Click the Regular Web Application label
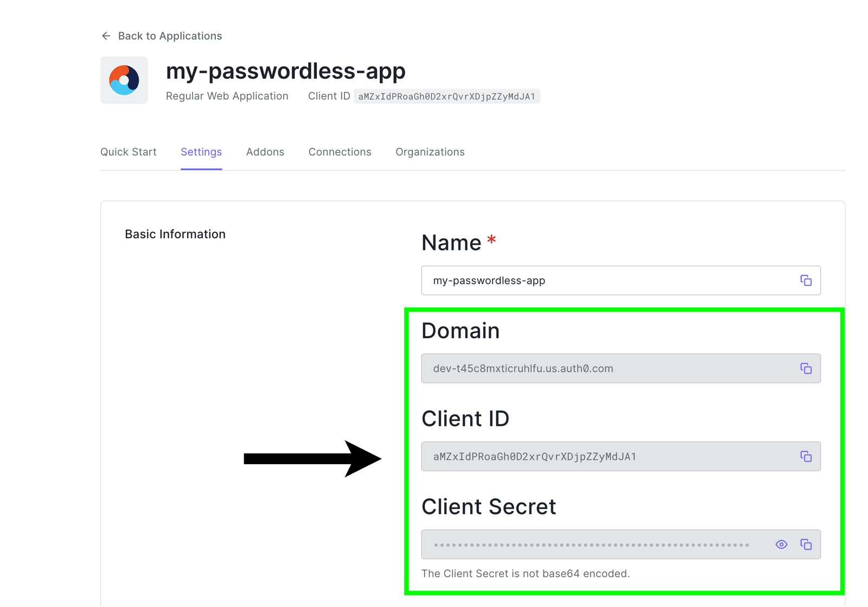Viewport: 868px width, 607px height. click(x=227, y=96)
